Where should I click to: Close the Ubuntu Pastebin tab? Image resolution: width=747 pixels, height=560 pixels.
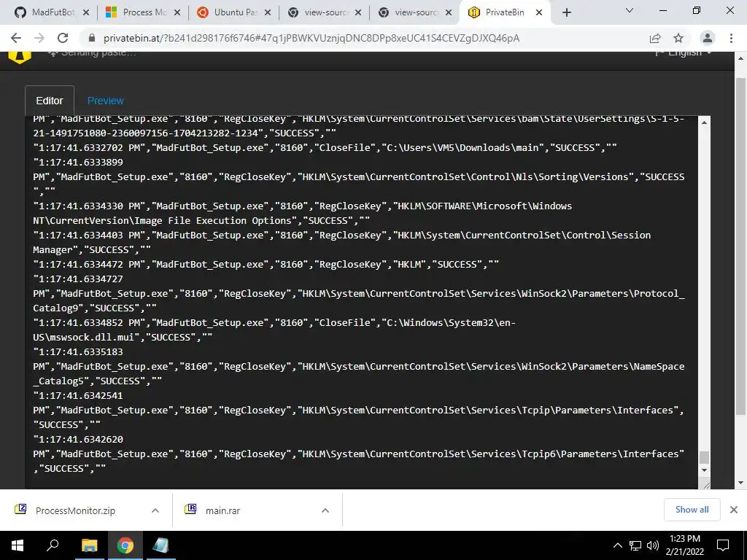click(x=267, y=12)
